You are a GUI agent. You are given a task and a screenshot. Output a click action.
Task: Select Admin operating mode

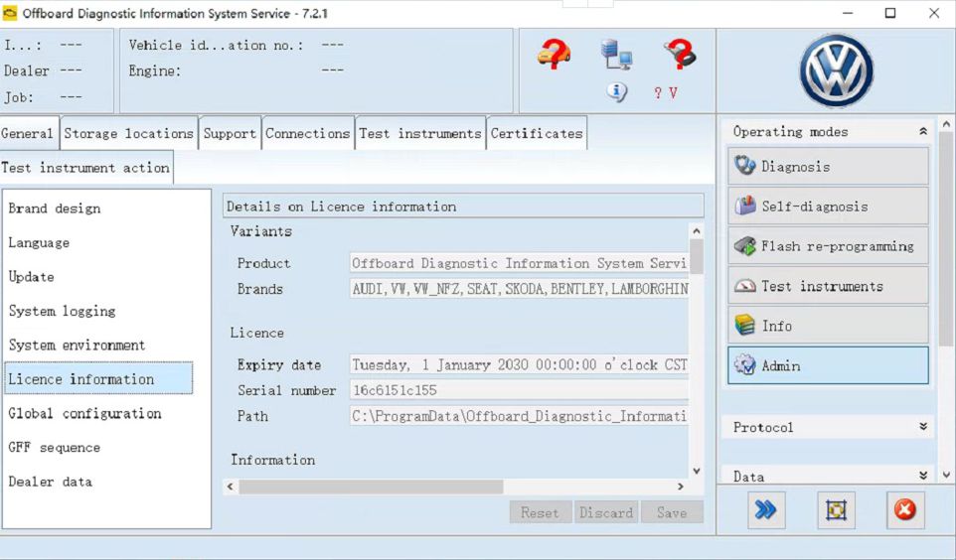pyautogui.click(x=828, y=365)
